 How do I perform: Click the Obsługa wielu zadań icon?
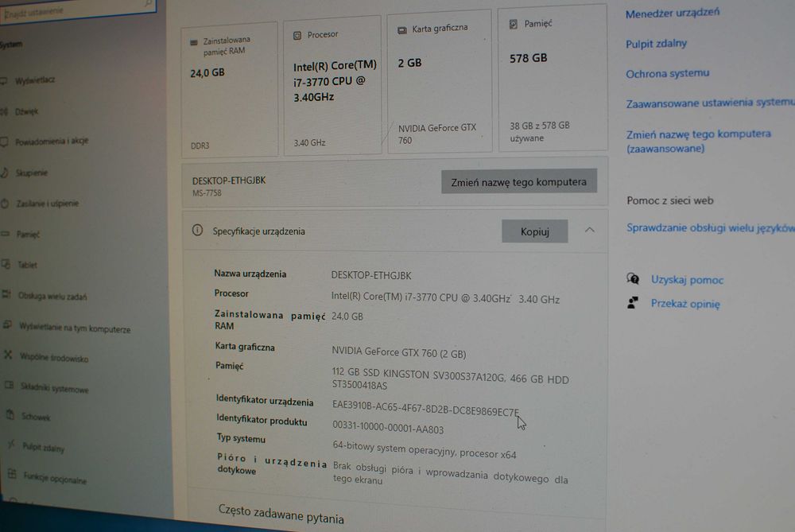click(6, 295)
